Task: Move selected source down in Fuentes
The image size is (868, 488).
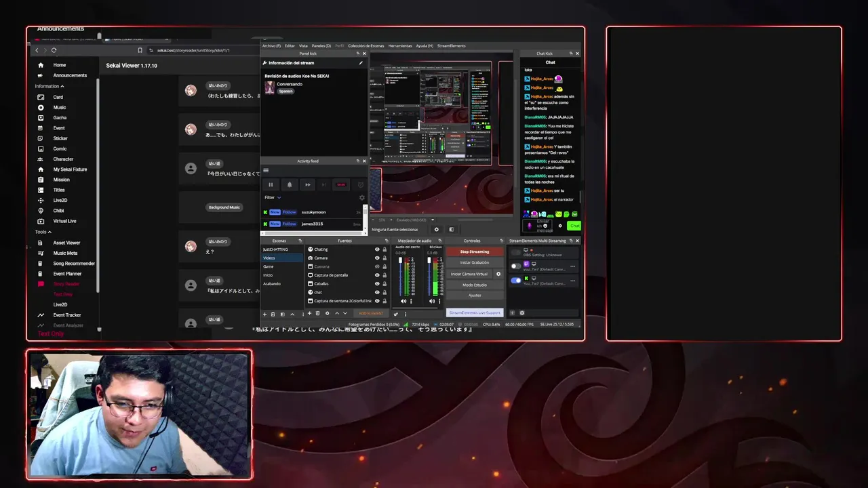Action: click(345, 313)
